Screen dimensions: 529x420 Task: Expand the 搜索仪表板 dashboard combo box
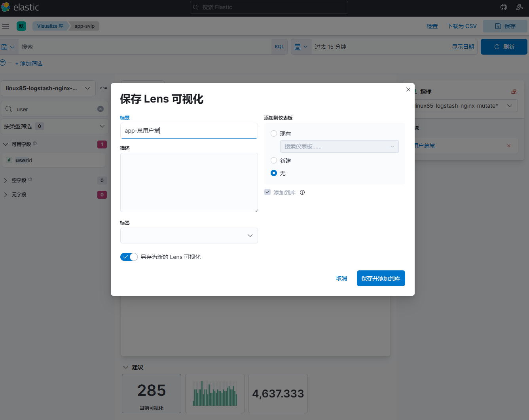pos(339,146)
